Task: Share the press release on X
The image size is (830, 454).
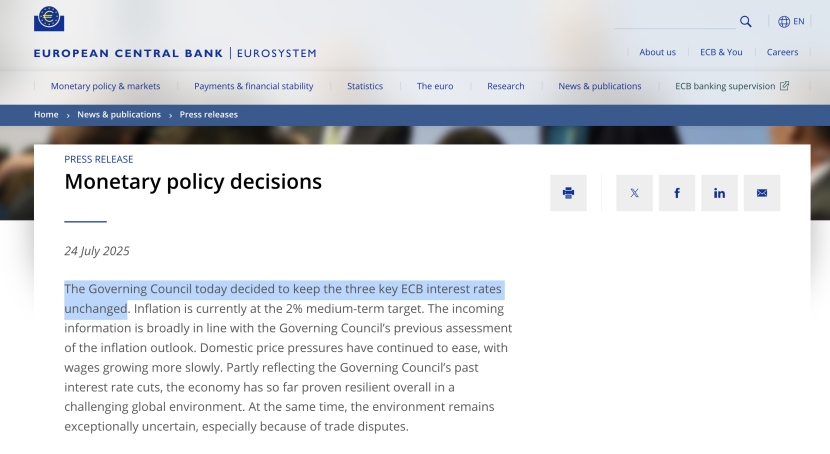Action: pyautogui.click(x=634, y=193)
